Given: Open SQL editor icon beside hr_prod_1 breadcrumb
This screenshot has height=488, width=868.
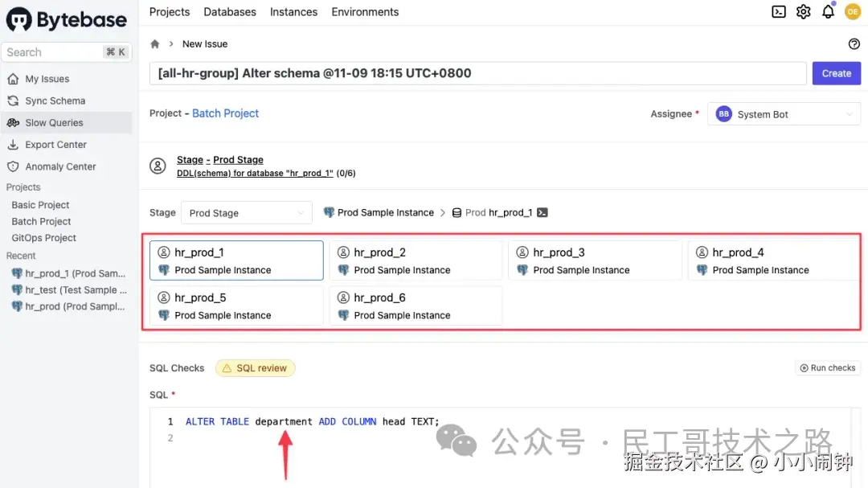Looking at the screenshot, I should (x=542, y=213).
